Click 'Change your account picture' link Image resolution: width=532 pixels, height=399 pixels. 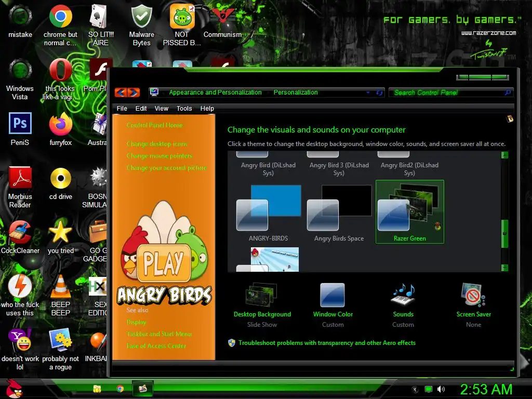point(167,168)
